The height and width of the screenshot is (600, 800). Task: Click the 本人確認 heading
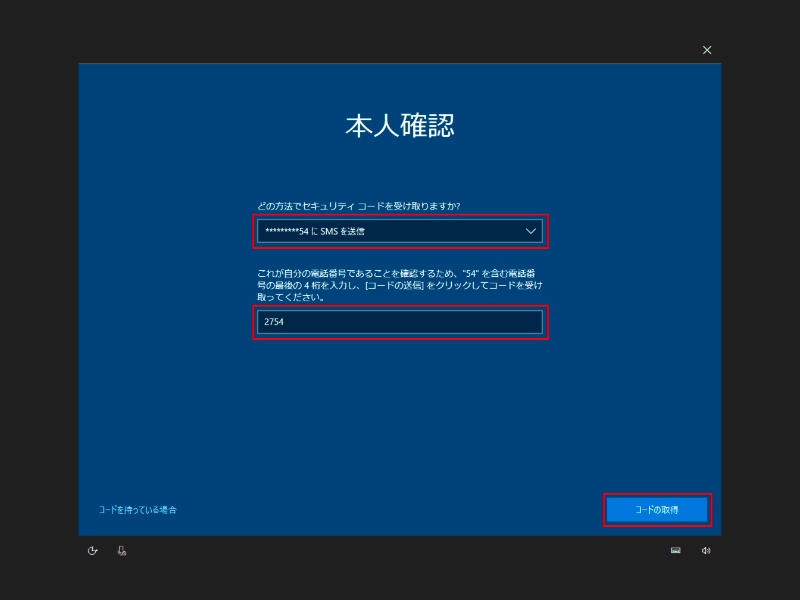tap(400, 126)
